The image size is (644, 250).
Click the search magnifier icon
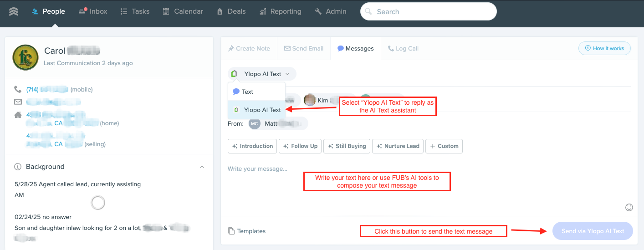pos(369,11)
